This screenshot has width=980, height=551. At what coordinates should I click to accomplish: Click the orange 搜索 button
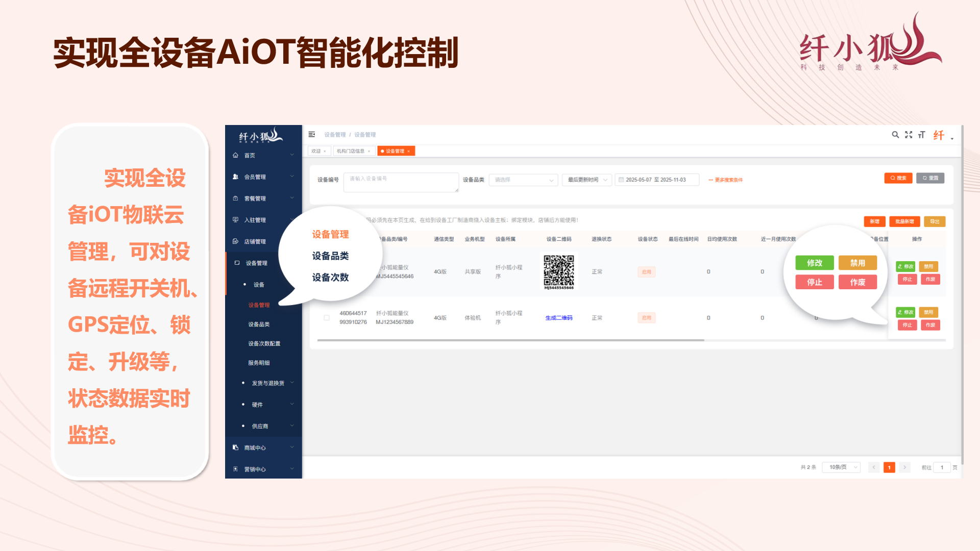point(898,178)
